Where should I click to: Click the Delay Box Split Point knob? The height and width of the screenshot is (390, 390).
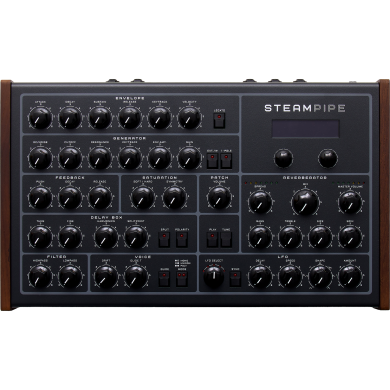coord(136,237)
